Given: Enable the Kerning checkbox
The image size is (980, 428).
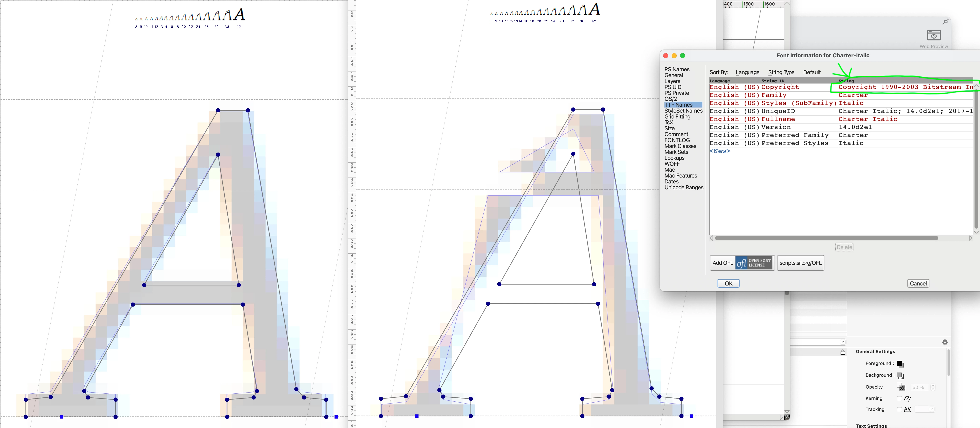Looking at the screenshot, I should click(x=899, y=398).
